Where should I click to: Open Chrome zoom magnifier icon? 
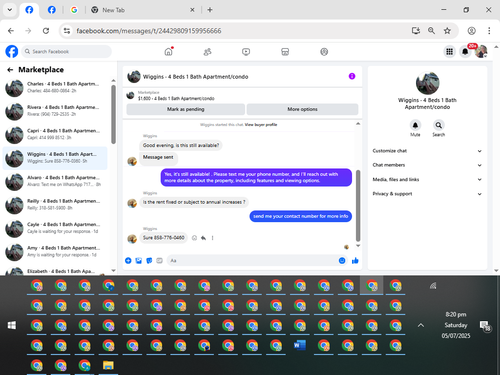(x=431, y=31)
